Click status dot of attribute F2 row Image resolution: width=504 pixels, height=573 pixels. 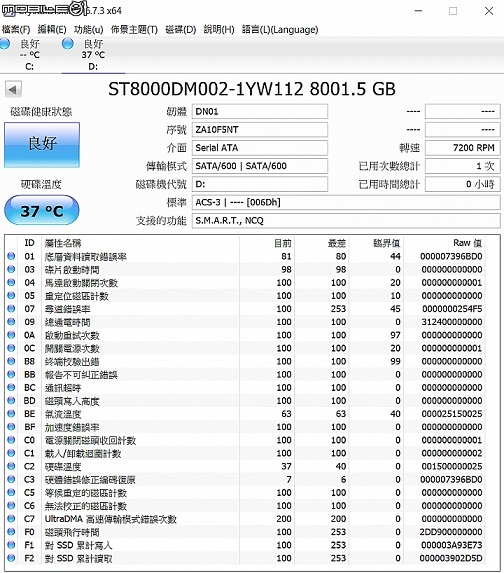point(11,558)
